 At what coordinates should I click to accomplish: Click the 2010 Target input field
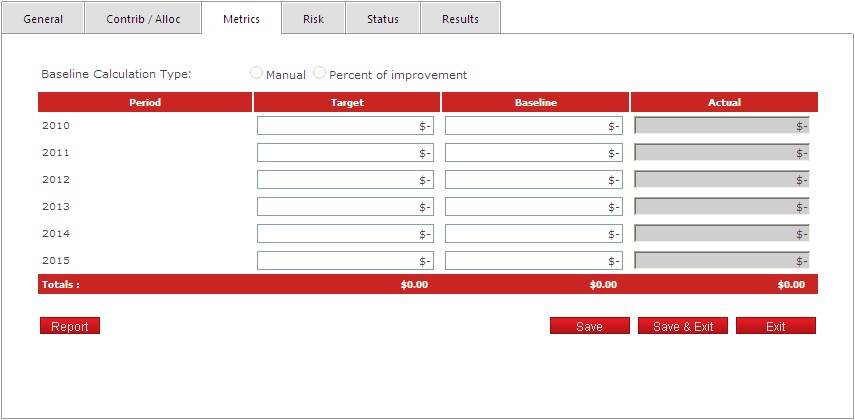click(345, 126)
